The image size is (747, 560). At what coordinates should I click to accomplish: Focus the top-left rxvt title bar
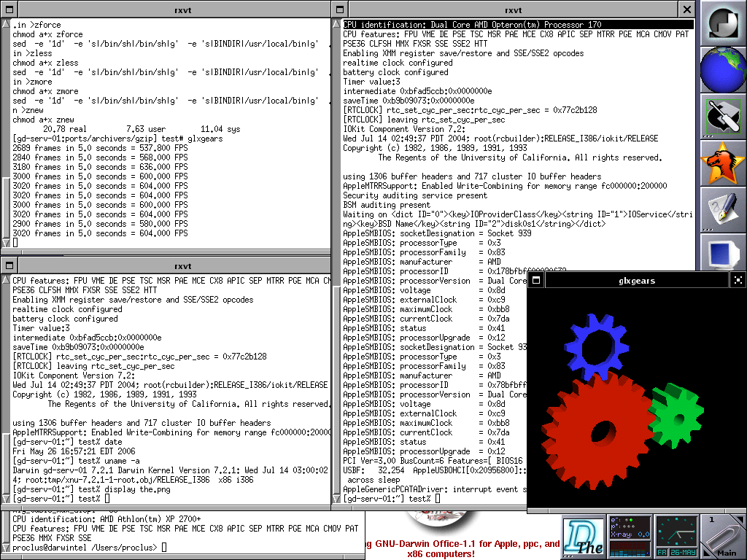(x=182, y=9)
